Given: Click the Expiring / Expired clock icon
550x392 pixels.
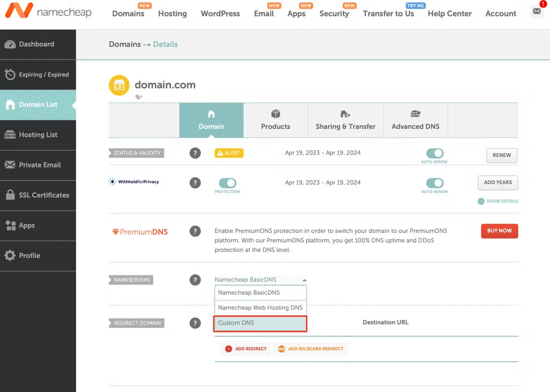Looking at the screenshot, I should (x=10, y=74).
